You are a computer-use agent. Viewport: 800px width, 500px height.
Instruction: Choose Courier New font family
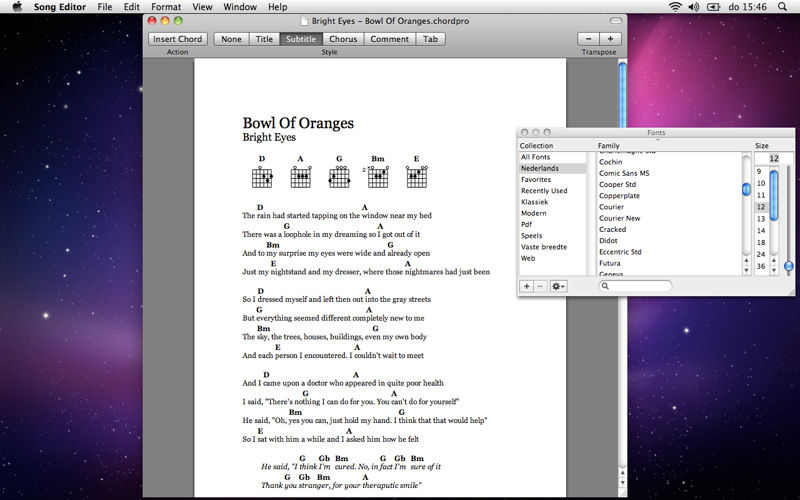(669, 218)
